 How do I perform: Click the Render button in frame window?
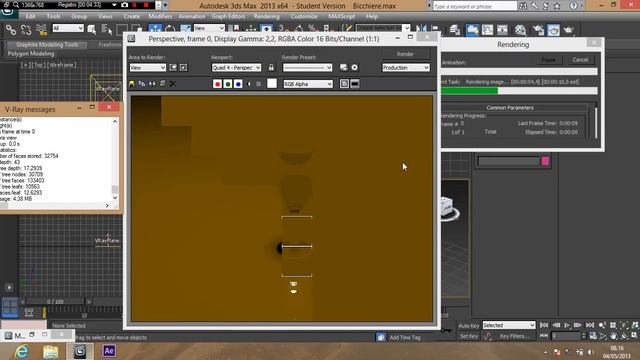click(x=405, y=54)
